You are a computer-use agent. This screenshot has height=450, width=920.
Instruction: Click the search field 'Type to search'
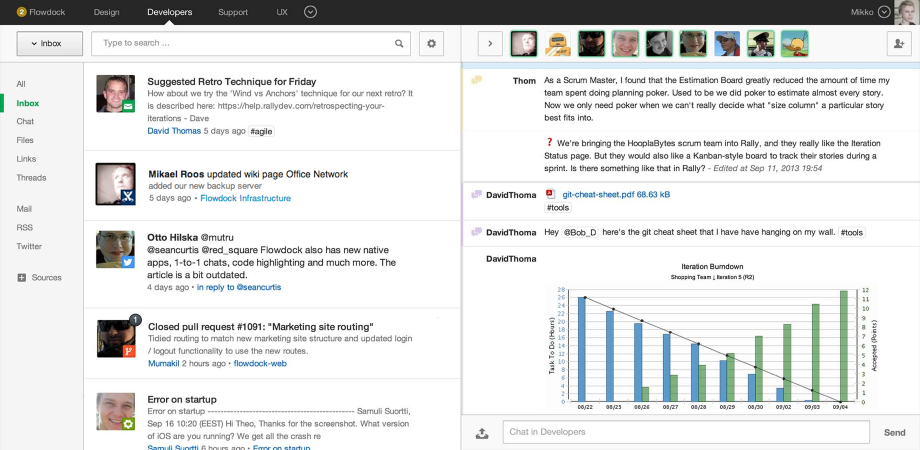point(251,43)
